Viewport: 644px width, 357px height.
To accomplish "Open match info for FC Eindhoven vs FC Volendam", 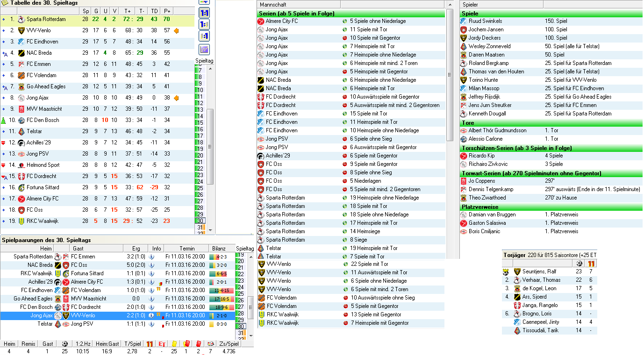I will tap(151, 290).
